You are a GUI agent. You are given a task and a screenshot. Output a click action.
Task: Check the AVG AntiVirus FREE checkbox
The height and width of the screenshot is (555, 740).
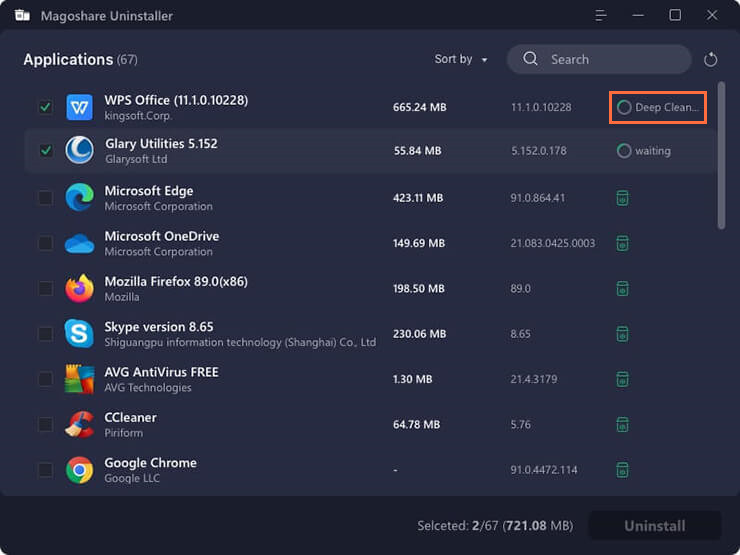(45, 379)
